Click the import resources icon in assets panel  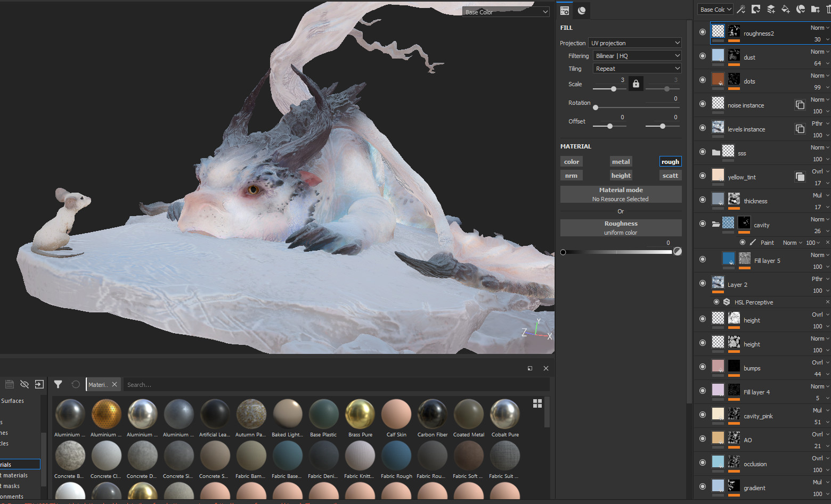39,384
